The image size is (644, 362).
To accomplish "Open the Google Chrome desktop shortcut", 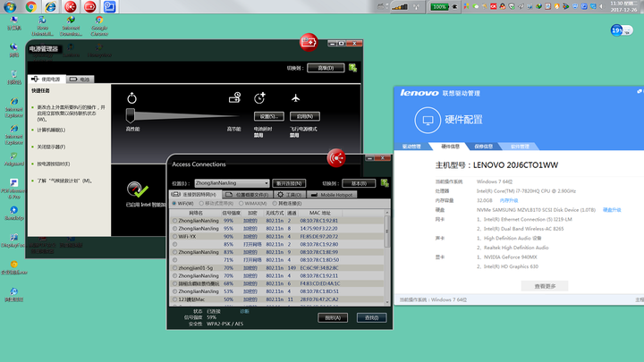I will click(x=99, y=26).
